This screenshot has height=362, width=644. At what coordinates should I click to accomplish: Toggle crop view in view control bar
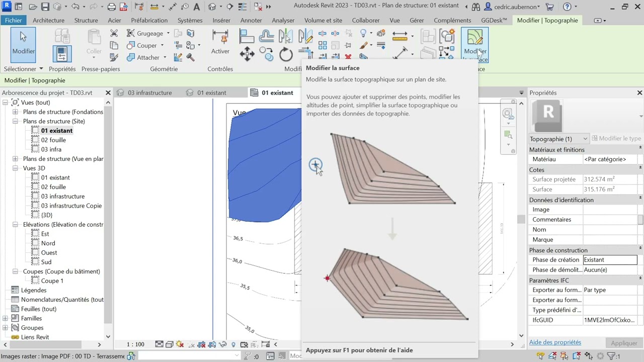[201, 344]
